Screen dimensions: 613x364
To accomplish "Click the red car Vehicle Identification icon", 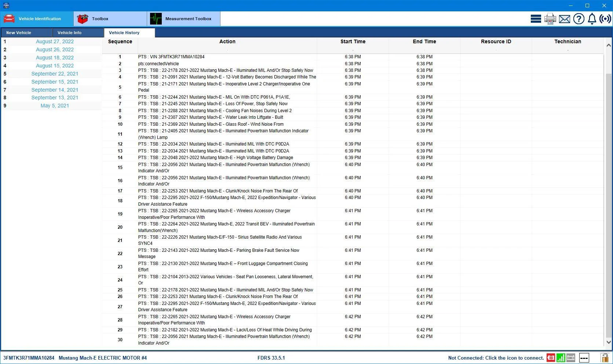I will coord(9,19).
